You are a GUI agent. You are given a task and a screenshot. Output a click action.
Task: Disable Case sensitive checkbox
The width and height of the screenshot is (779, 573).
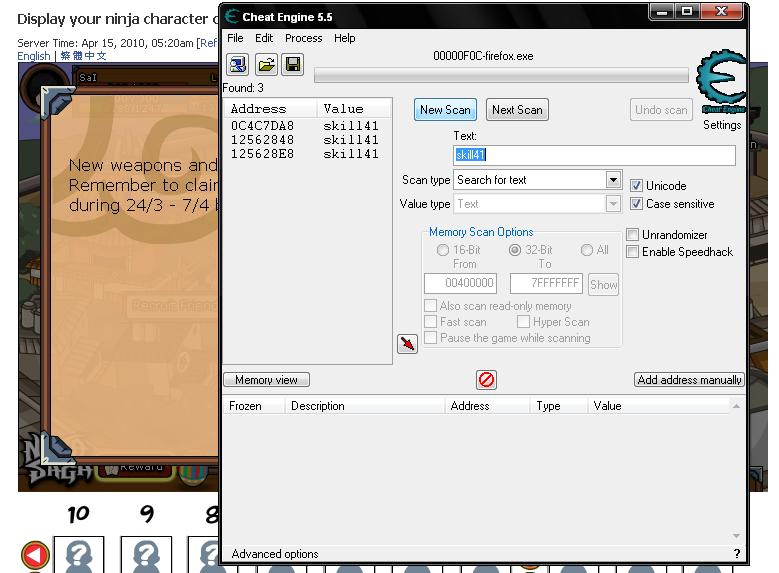636,204
